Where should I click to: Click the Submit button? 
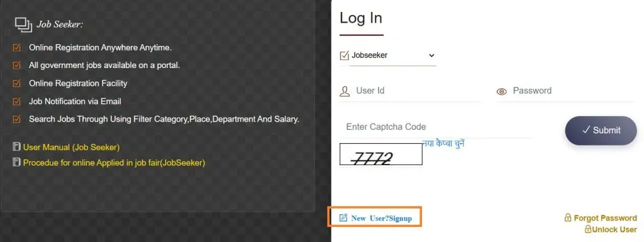click(x=601, y=130)
